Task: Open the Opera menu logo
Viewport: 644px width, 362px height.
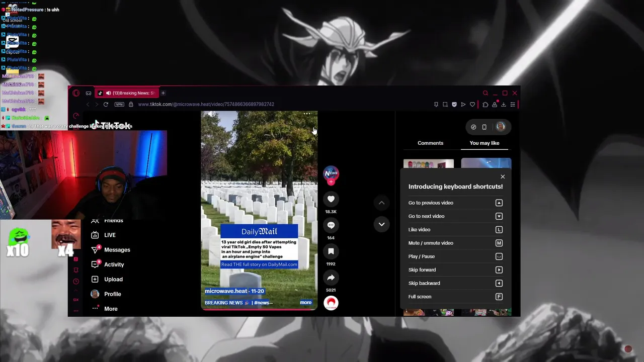Action: tap(76, 93)
